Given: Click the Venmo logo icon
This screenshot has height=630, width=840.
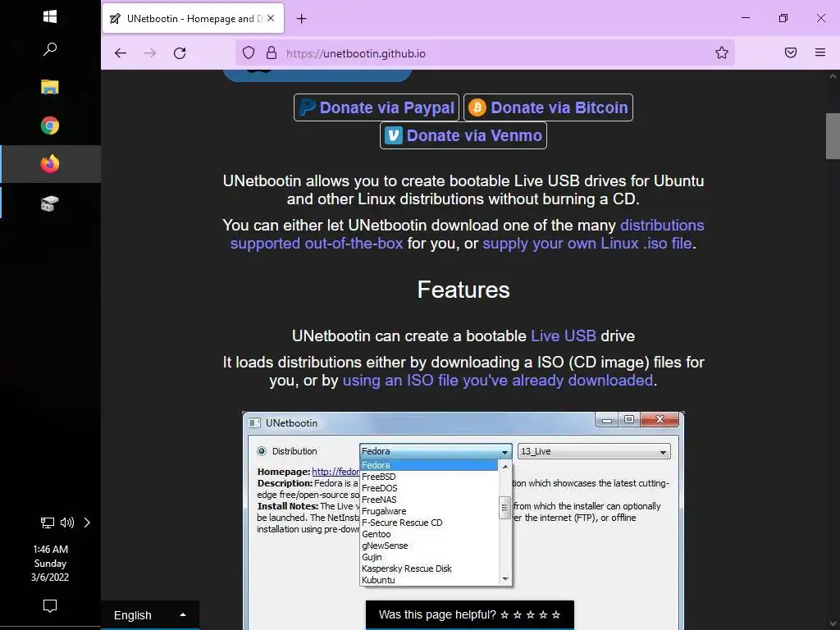Looking at the screenshot, I should click(x=393, y=135).
